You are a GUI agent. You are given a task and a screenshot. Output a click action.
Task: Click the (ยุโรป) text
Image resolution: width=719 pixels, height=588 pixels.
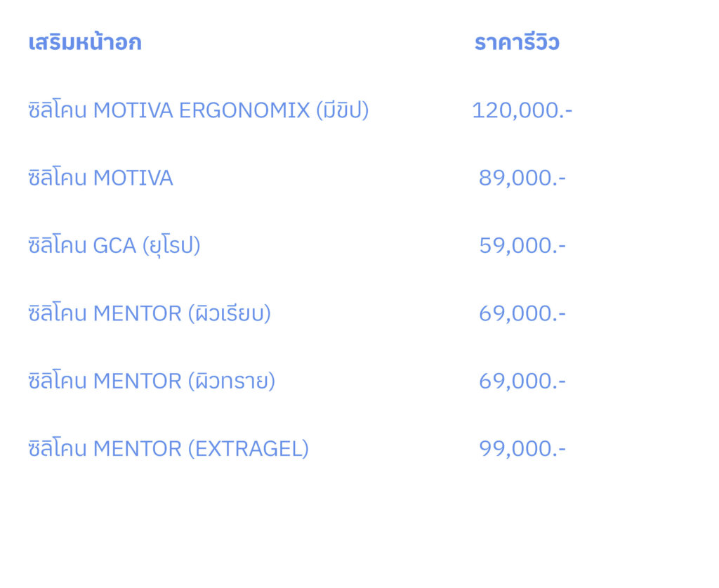(171, 246)
